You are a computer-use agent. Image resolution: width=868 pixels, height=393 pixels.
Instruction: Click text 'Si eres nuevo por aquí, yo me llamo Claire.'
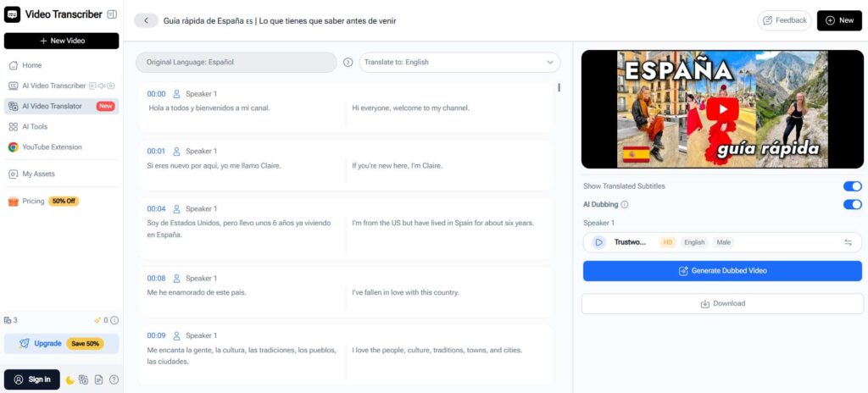tap(214, 165)
